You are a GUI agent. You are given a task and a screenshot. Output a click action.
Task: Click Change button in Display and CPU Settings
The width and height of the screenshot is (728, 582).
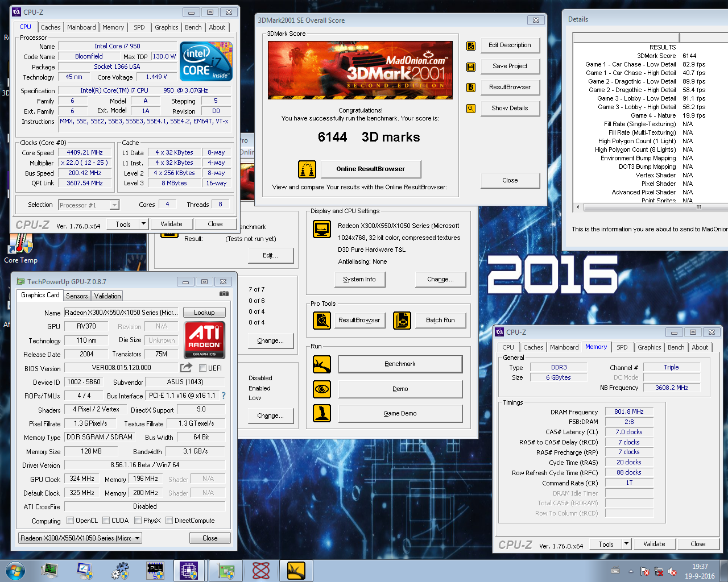pos(440,279)
